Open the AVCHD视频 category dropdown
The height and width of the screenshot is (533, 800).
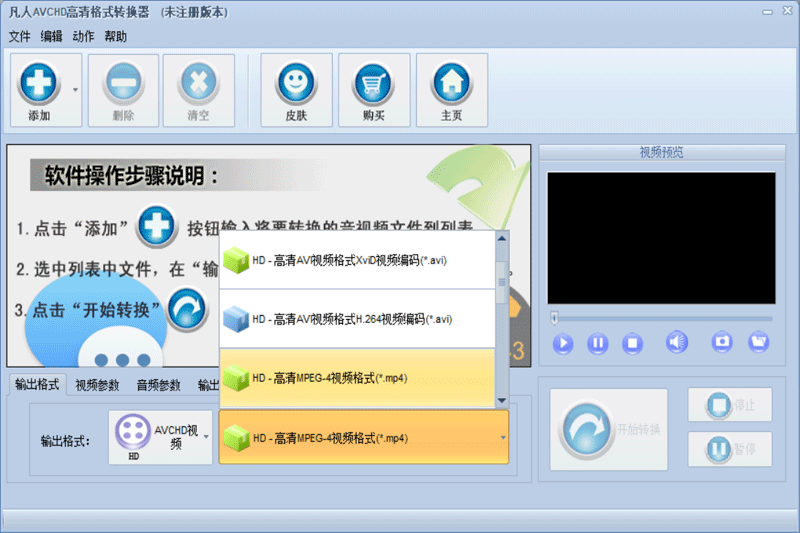coord(160,438)
